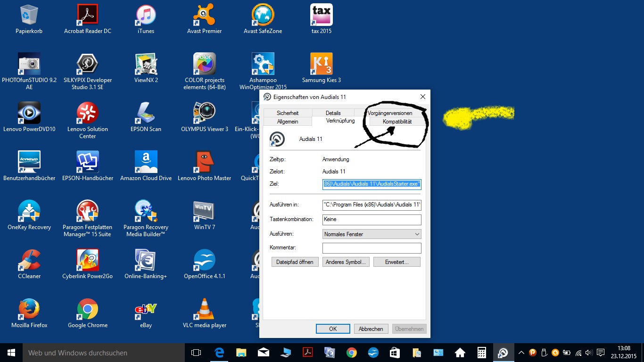Viewport: 644px width, 362px height.
Task: Open the Vorgängerversionen tab
Action: 390,113
